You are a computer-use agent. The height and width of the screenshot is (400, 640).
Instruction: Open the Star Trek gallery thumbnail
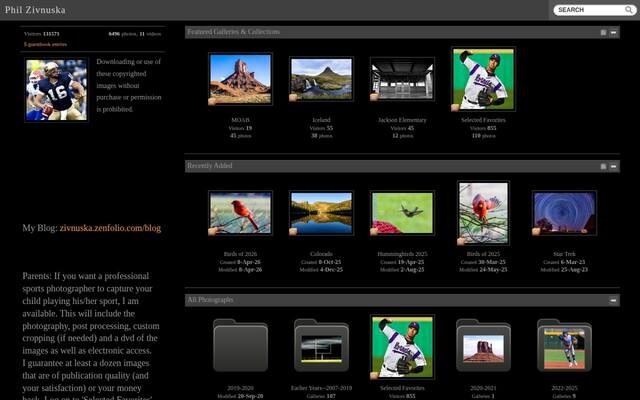tap(564, 213)
